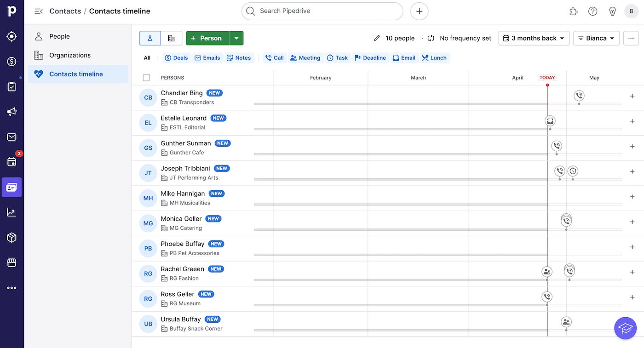Open Activities calendar icon with badge
644x348 pixels.
coord(12,162)
